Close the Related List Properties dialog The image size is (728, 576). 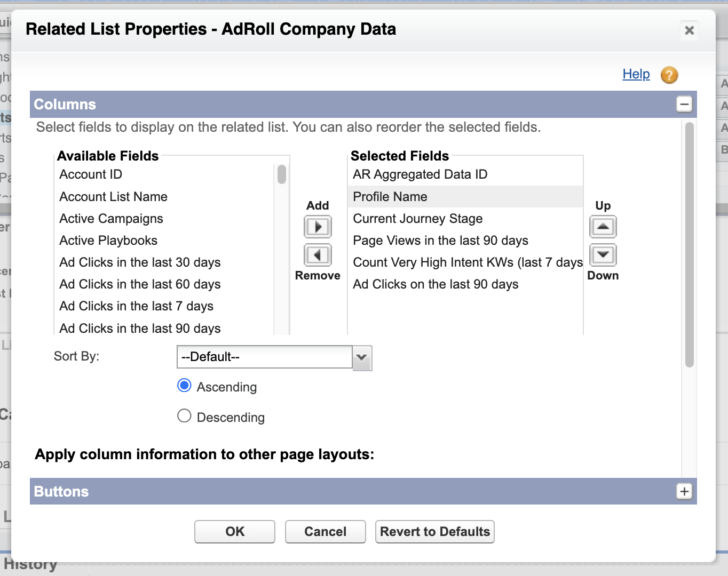pyautogui.click(x=689, y=30)
